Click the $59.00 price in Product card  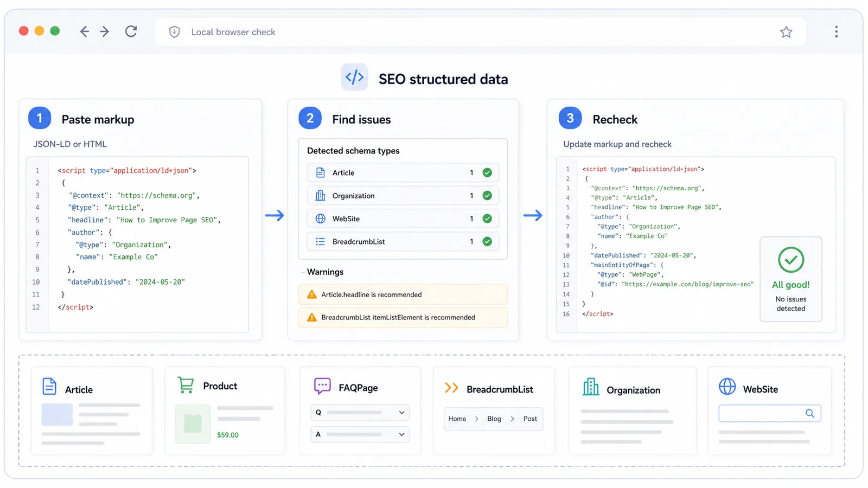click(x=228, y=435)
